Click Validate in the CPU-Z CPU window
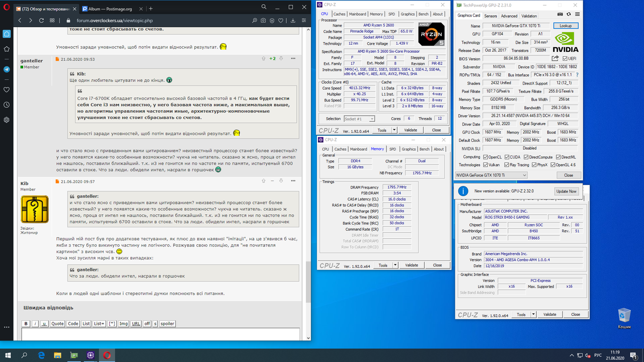This screenshot has height=362, width=644. tap(411, 130)
